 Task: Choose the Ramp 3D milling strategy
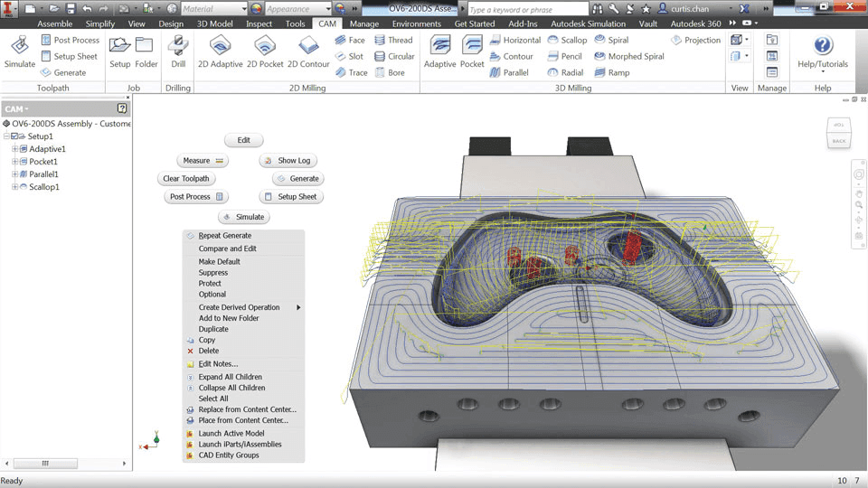click(x=612, y=72)
